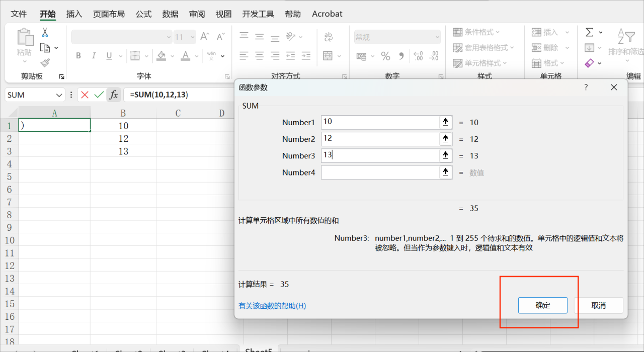Click the accounting number format icon
644x352 pixels.
[362, 56]
